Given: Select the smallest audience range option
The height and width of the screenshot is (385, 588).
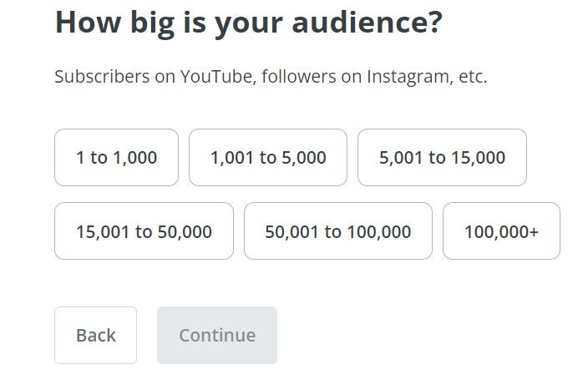Looking at the screenshot, I should click(116, 158).
